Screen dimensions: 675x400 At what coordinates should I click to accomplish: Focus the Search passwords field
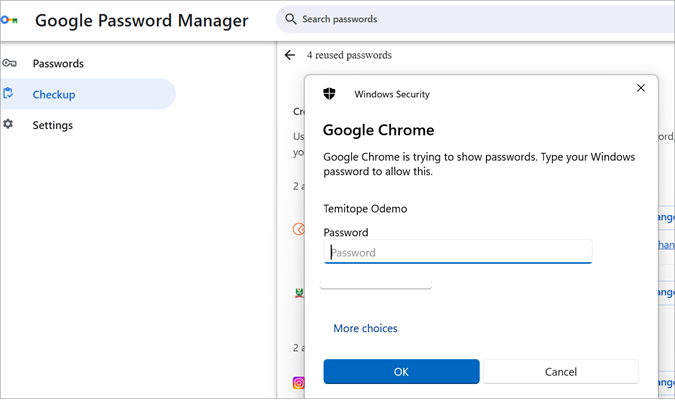pos(475,19)
